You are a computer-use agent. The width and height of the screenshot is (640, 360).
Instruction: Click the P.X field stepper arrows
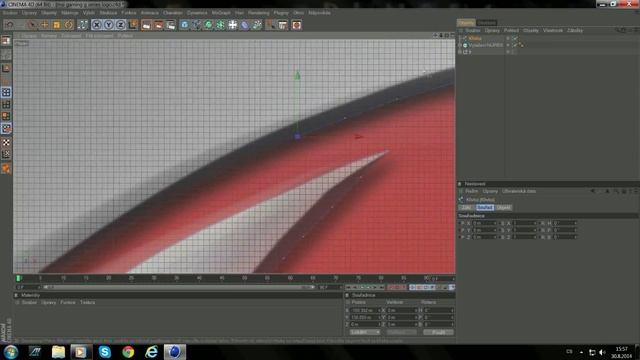495,223
